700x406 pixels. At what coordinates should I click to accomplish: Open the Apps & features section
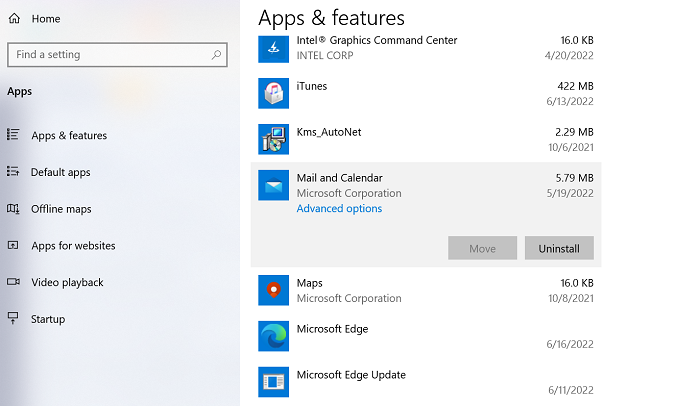[69, 135]
